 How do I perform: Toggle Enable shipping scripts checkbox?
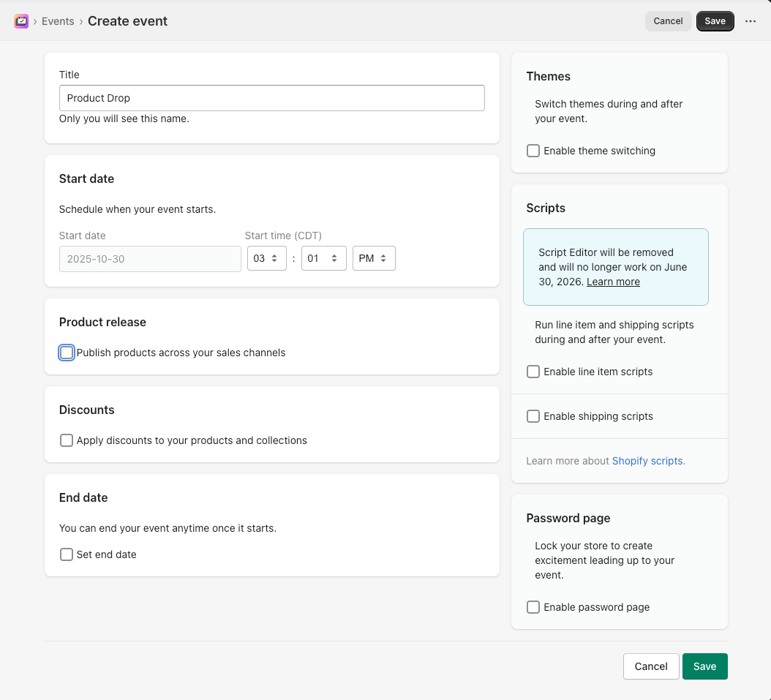pyautogui.click(x=533, y=416)
